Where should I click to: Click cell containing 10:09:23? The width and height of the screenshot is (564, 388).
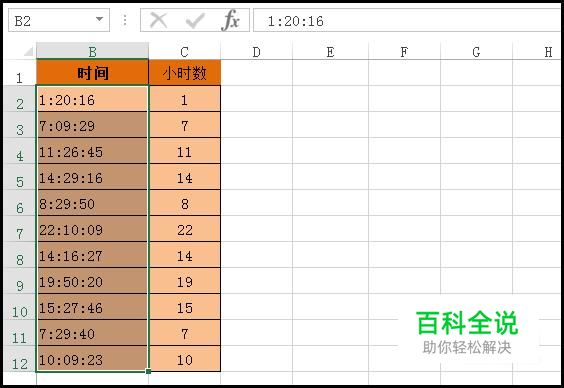coord(92,359)
